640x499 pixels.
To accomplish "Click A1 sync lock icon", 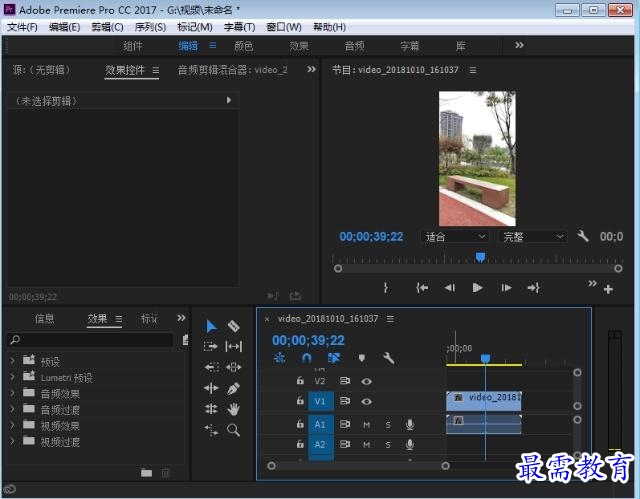I will 345,424.
